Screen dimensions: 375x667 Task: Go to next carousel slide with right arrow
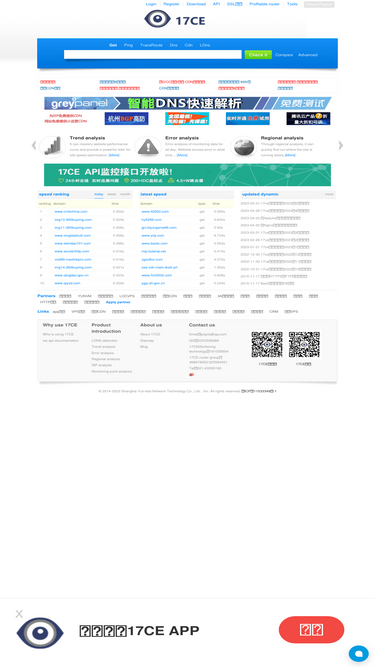pyautogui.click(x=341, y=145)
